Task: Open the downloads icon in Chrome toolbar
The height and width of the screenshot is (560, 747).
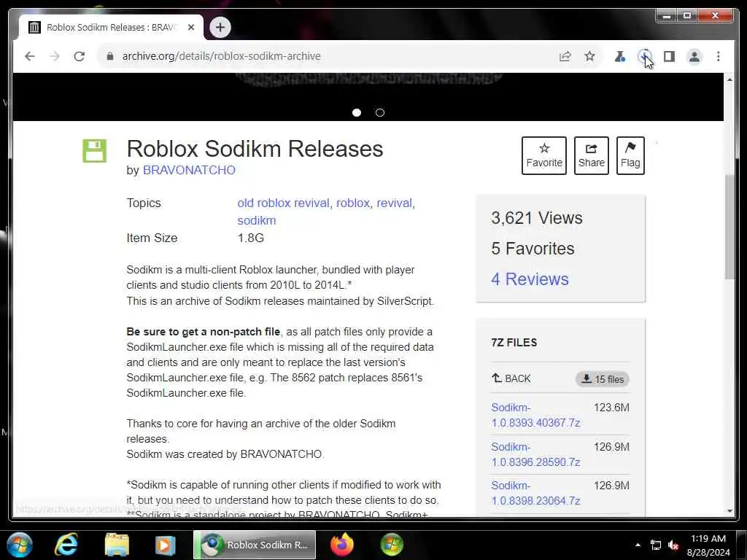Action: click(x=645, y=56)
